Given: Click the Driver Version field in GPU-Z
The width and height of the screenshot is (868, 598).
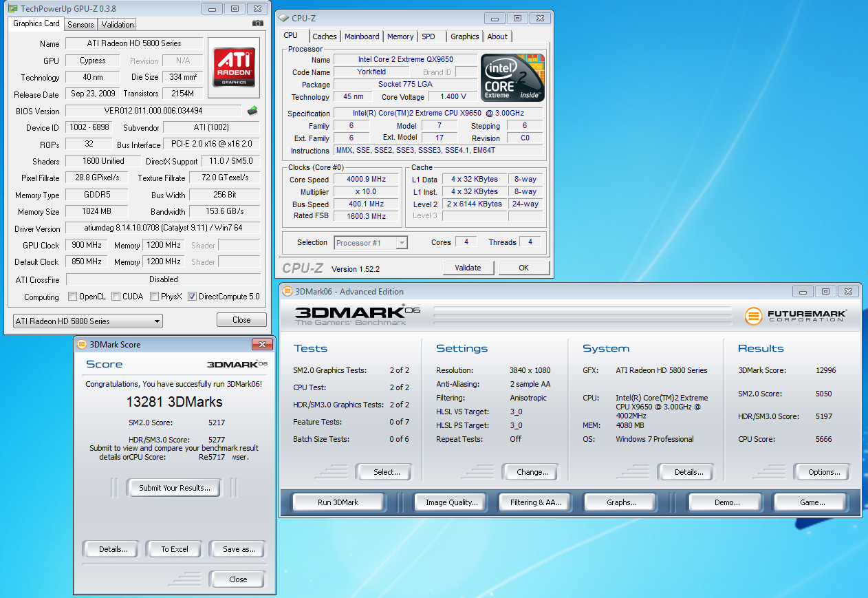Looking at the screenshot, I should (x=163, y=228).
